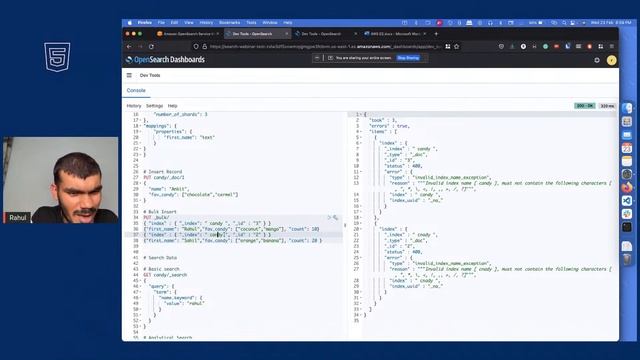640x360 pixels.
Task: Reload the page with the refresh icon
Action: point(151,47)
